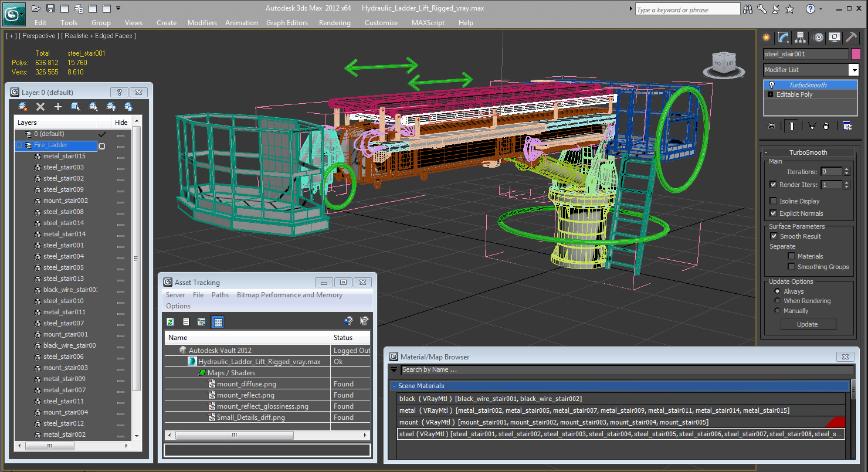Select the When Rendering update option
868x472 pixels.
pos(778,301)
